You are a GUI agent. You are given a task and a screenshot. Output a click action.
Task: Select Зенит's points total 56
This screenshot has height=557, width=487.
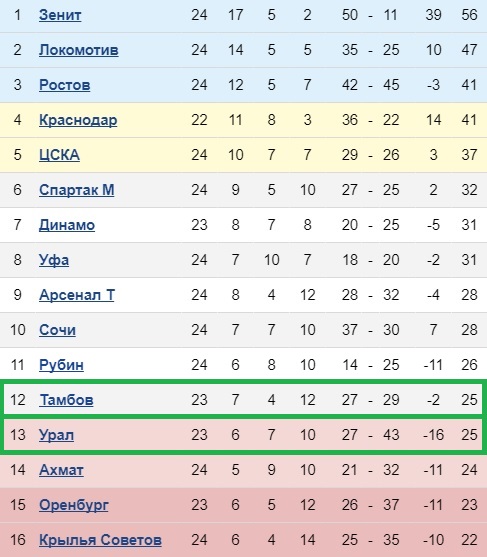tap(469, 15)
